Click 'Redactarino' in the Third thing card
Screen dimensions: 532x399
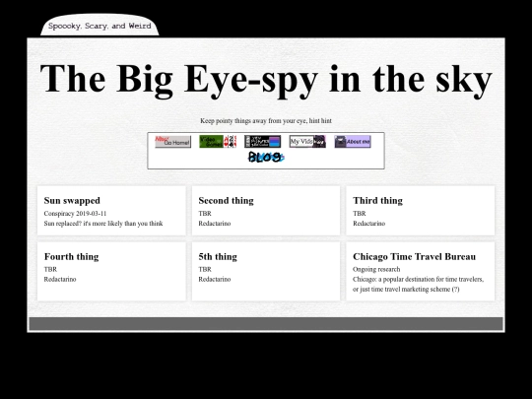(x=369, y=224)
